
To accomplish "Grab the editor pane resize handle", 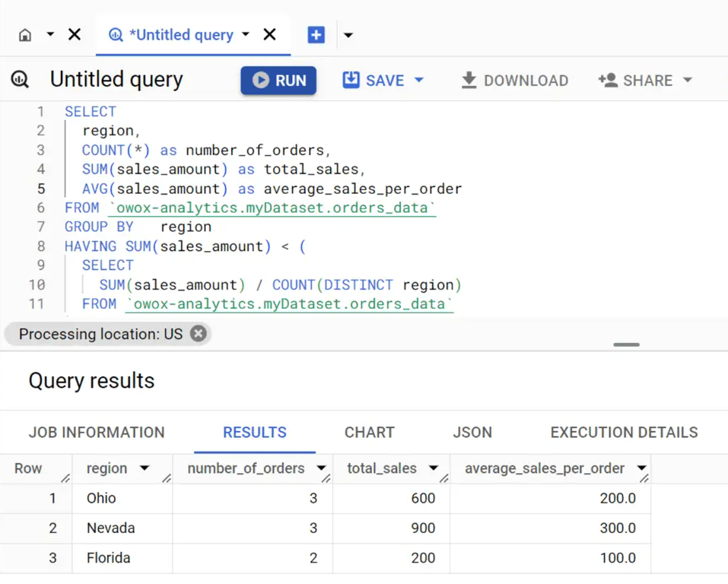I will [626, 344].
